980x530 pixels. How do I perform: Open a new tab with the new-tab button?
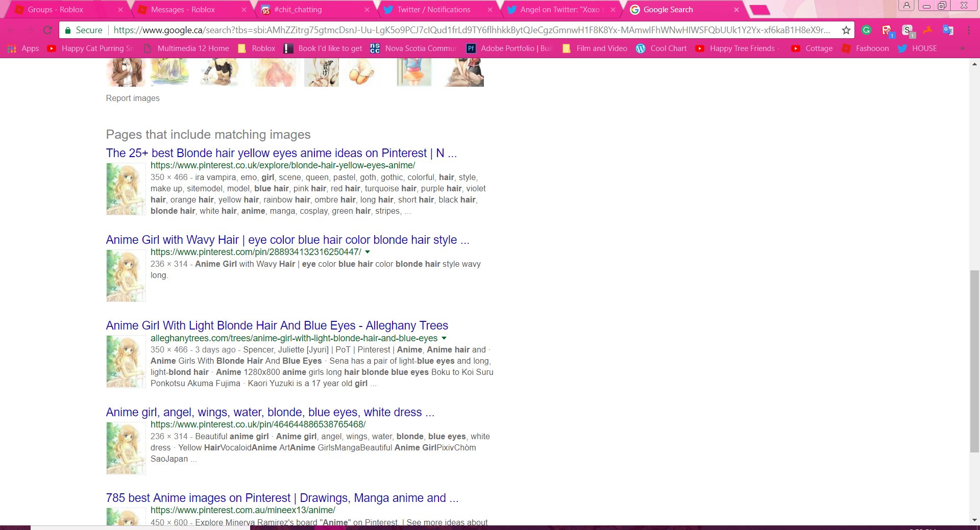(759, 10)
